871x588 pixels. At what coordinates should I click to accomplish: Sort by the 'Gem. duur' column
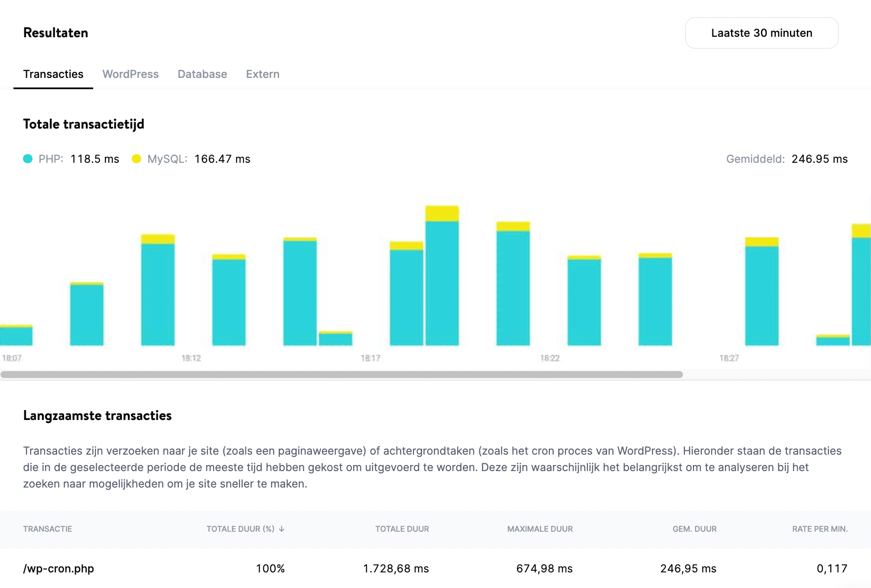coord(694,529)
